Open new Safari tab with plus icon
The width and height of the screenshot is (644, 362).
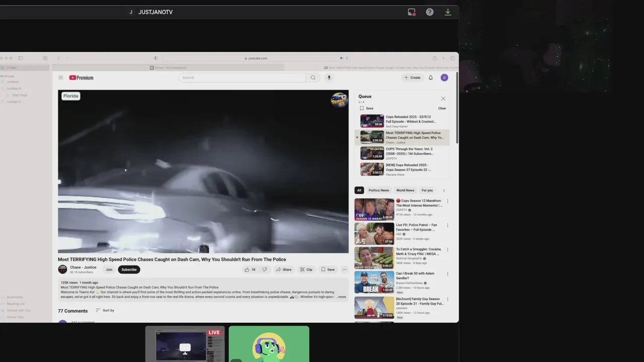click(x=443, y=58)
